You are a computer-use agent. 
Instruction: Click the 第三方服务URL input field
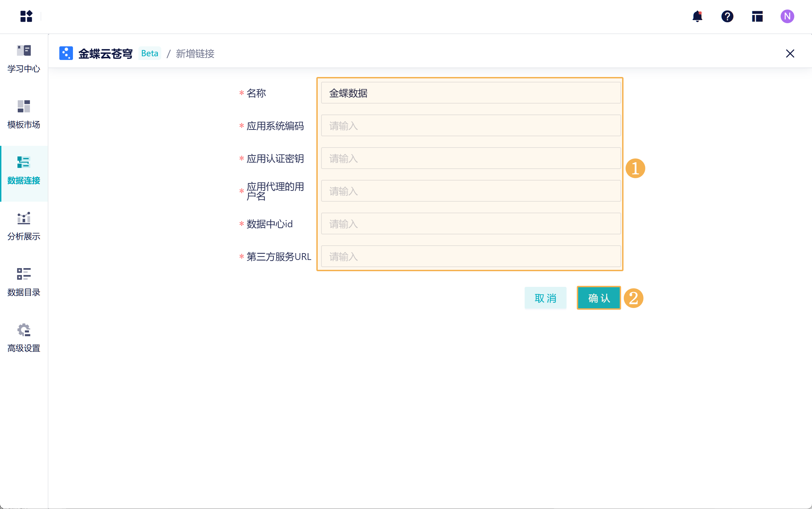(470, 256)
